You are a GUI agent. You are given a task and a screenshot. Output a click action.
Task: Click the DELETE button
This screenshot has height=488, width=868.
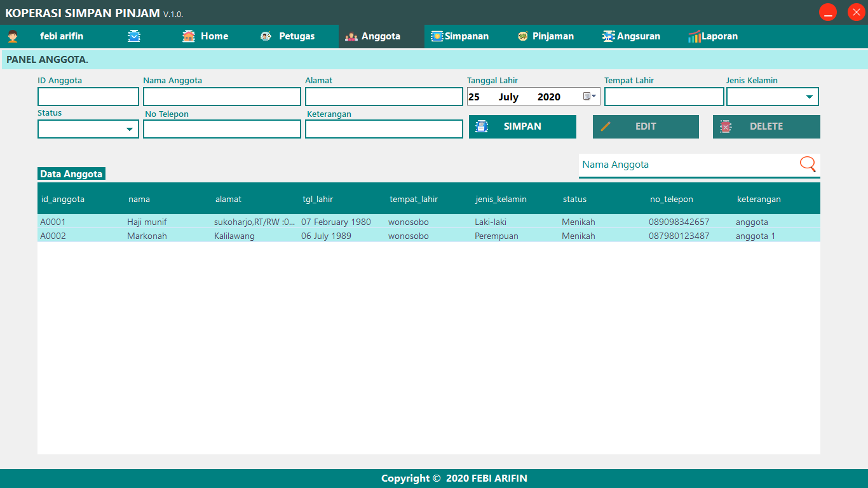point(766,126)
